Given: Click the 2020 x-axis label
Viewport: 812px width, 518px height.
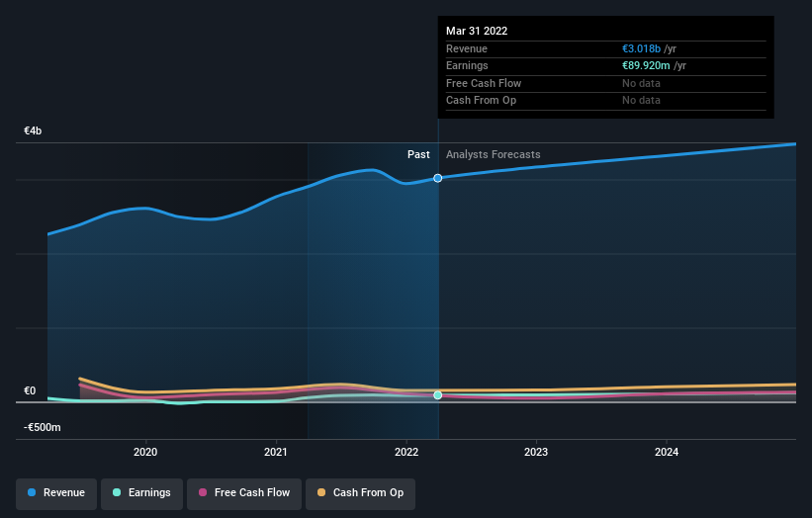Looking at the screenshot, I should click(145, 452).
